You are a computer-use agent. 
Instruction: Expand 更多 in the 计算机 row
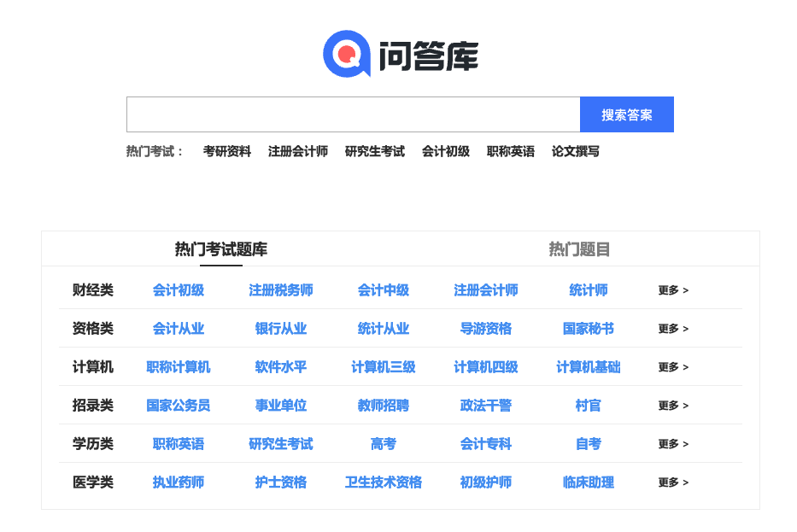pyautogui.click(x=673, y=367)
